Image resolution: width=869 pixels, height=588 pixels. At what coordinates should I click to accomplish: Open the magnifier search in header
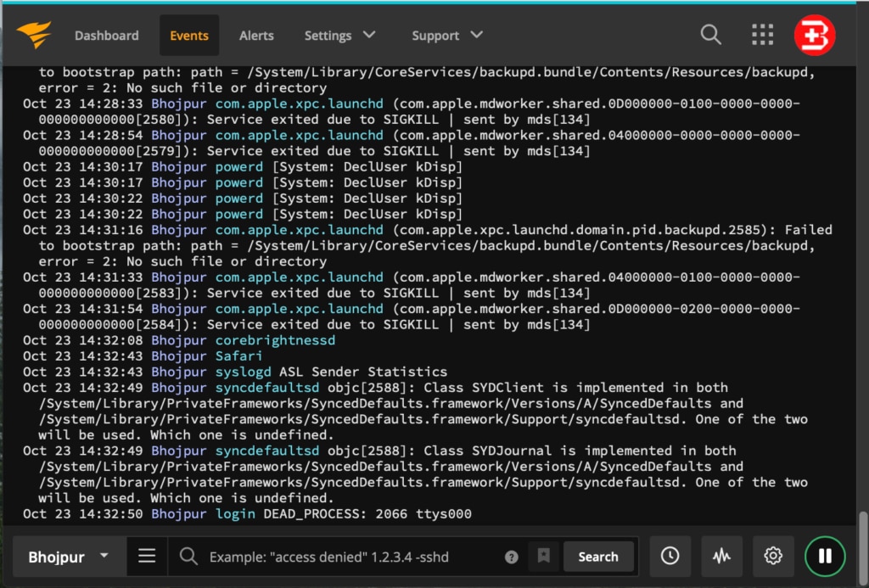point(710,35)
